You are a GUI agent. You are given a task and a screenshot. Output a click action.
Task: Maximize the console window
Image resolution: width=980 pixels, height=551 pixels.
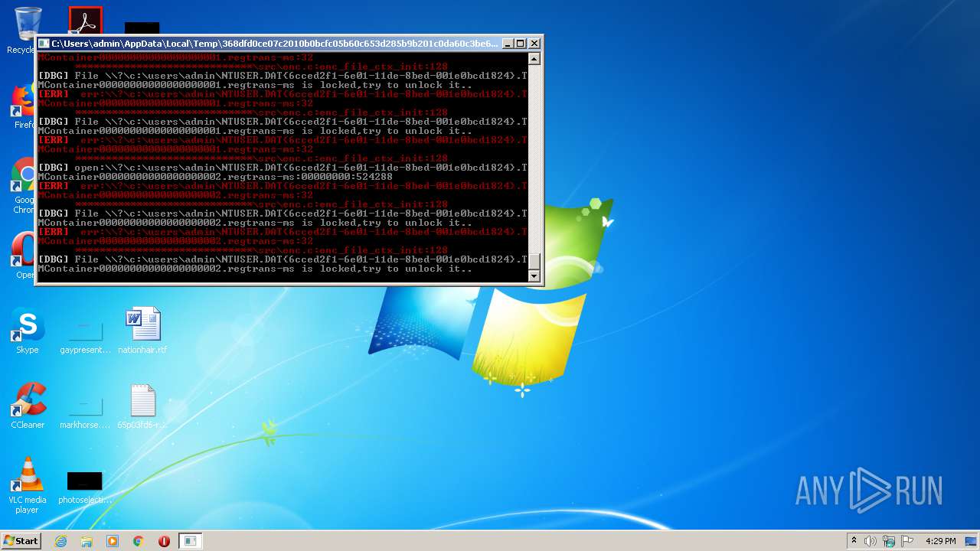(520, 44)
